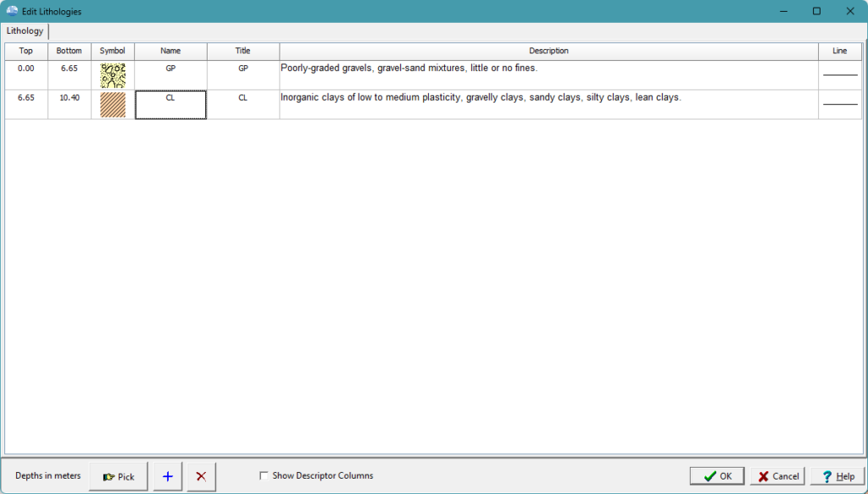Choose line style for the CL row
This screenshot has height=494, width=868.
click(x=839, y=104)
